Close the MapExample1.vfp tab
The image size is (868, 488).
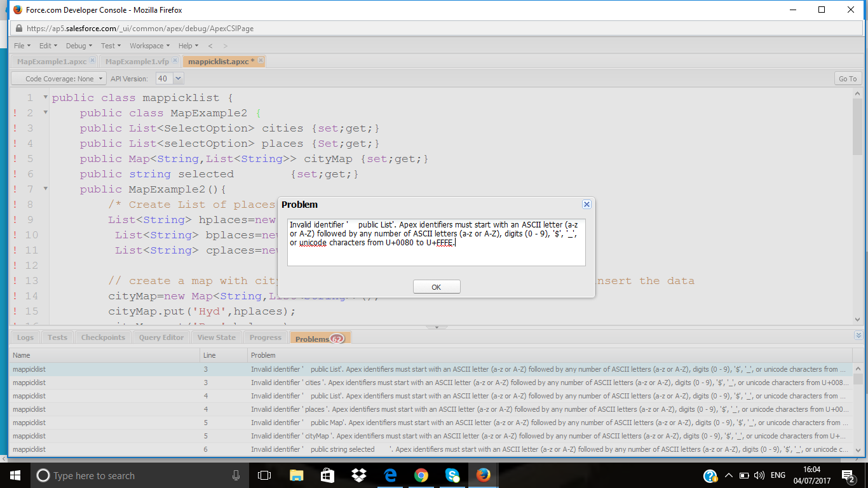[x=175, y=61]
